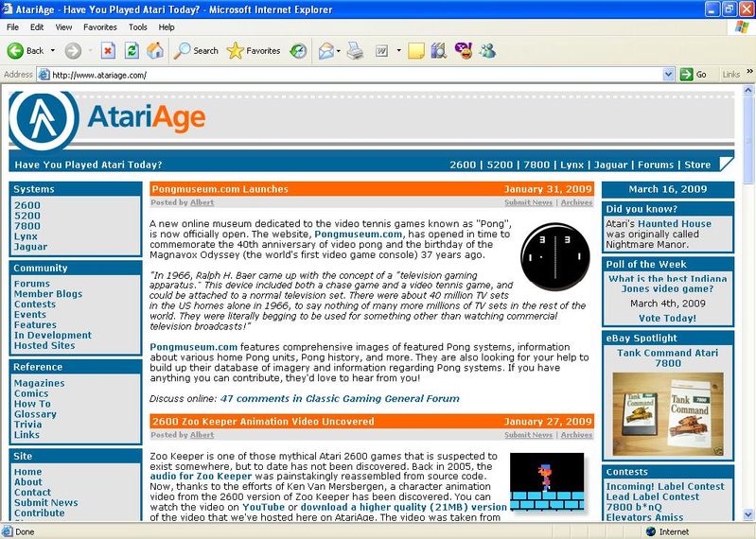The width and height of the screenshot is (756, 539).
Task: Click the grayed Forward arrow button
Action: point(73,50)
